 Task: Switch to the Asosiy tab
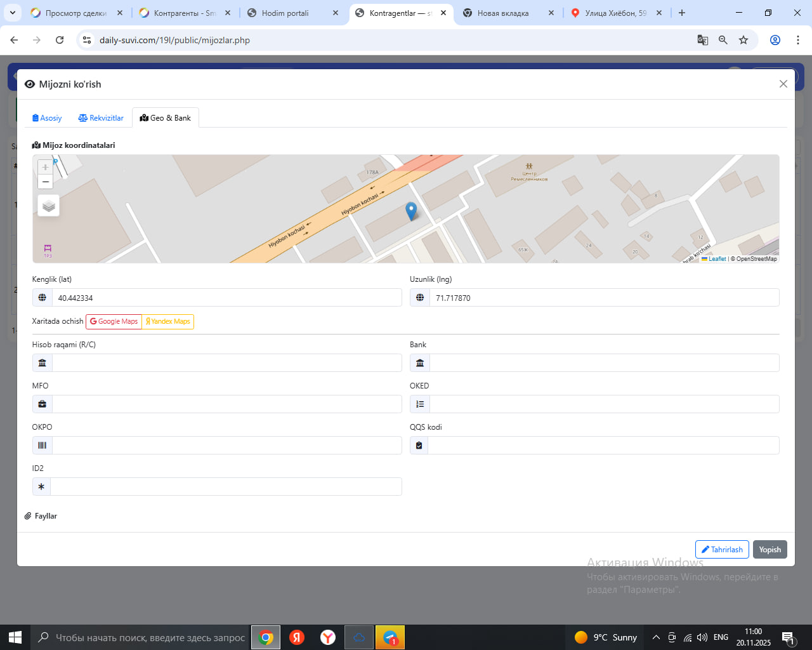[x=47, y=118]
